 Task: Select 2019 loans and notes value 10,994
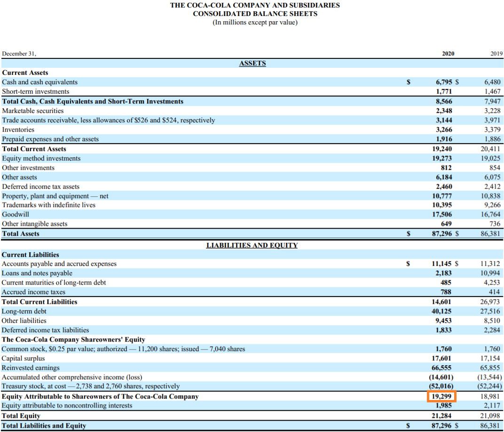(x=490, y=273)
